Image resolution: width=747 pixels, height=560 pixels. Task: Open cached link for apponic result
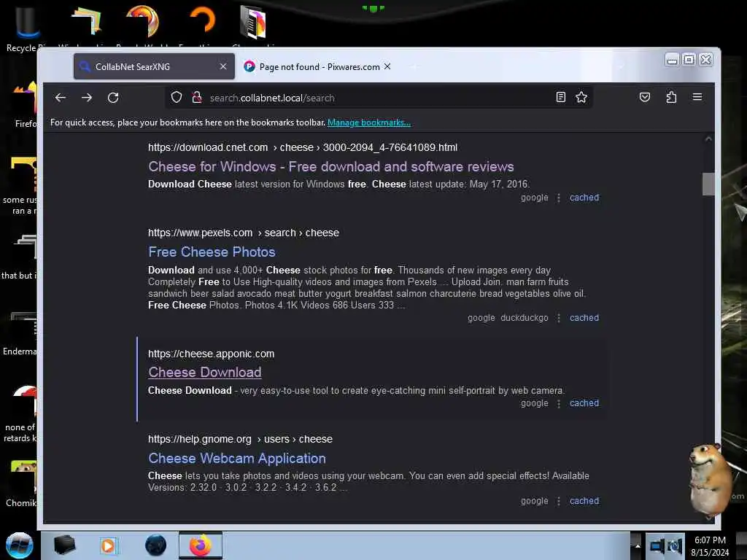click(x=584, y=402)
